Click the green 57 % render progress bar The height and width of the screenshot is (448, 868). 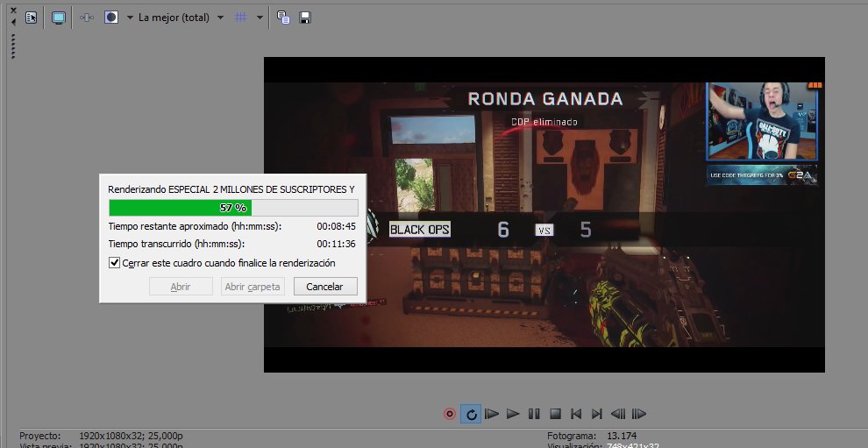pyautogui.click(x=233, y=208)
